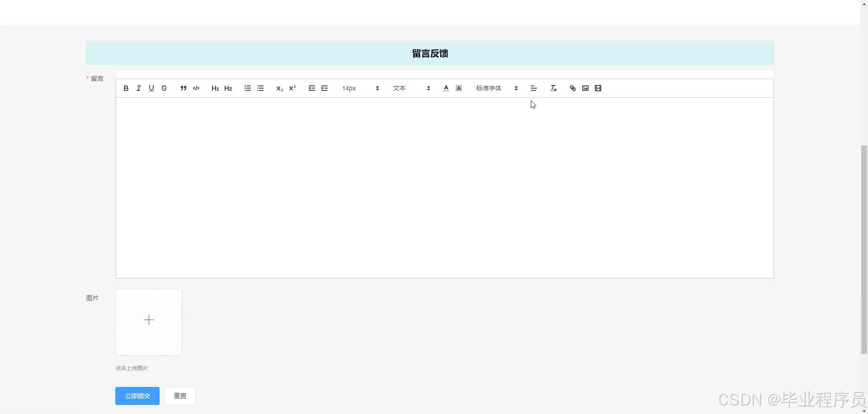Clear text formatting
Screen dimensions: 868x414
click(x=553, y=88)
